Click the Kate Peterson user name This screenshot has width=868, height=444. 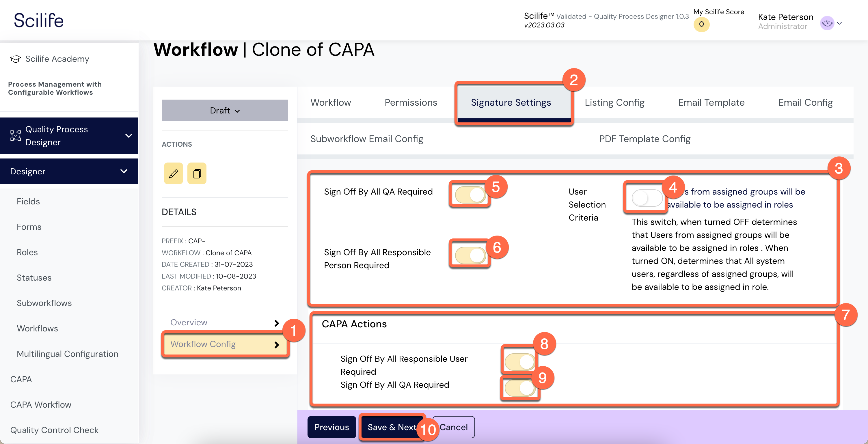[x=785, y=17]
